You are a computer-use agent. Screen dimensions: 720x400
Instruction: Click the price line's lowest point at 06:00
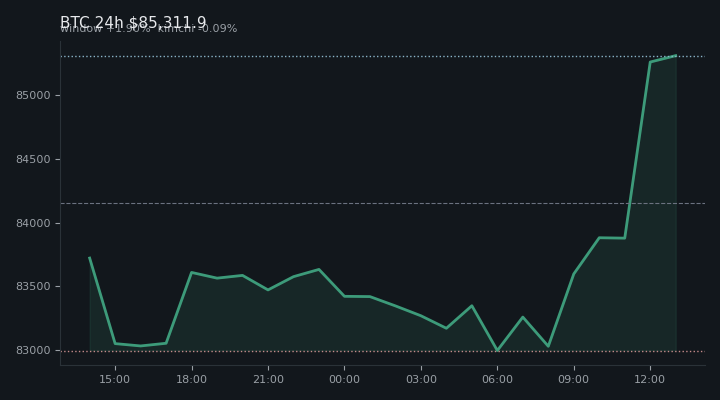[497, 350]
